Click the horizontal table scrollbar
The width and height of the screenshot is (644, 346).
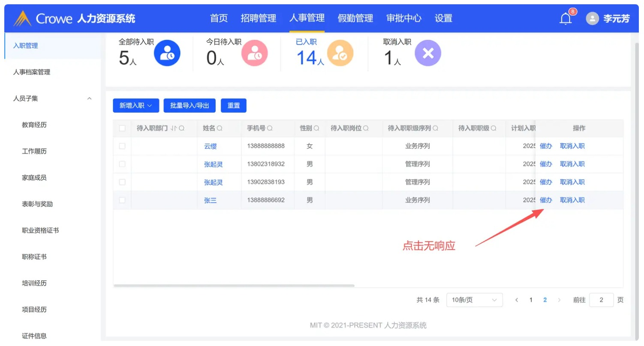click(x=234, y=285)
